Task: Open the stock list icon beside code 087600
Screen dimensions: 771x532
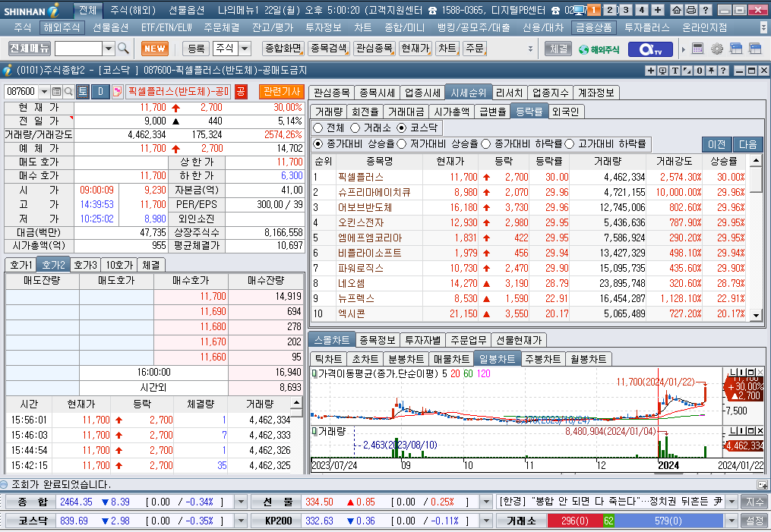Action: [x=56, y=91]
